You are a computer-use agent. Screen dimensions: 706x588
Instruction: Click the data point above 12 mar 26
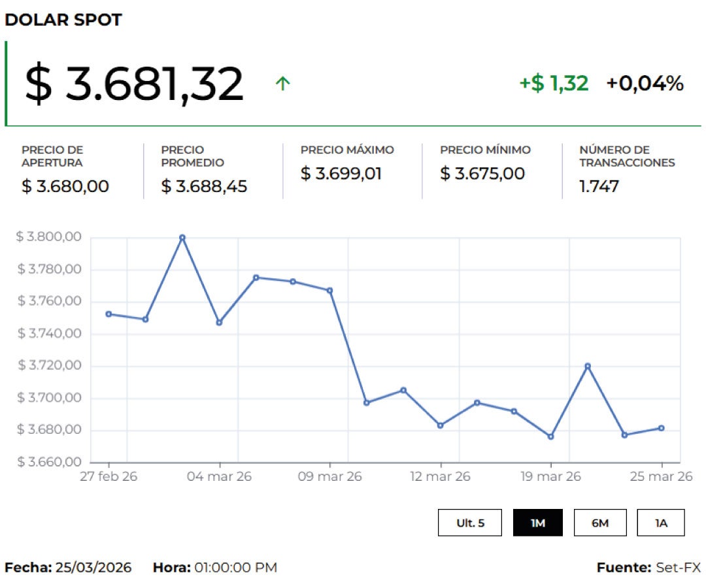click(x=440, y=425)
